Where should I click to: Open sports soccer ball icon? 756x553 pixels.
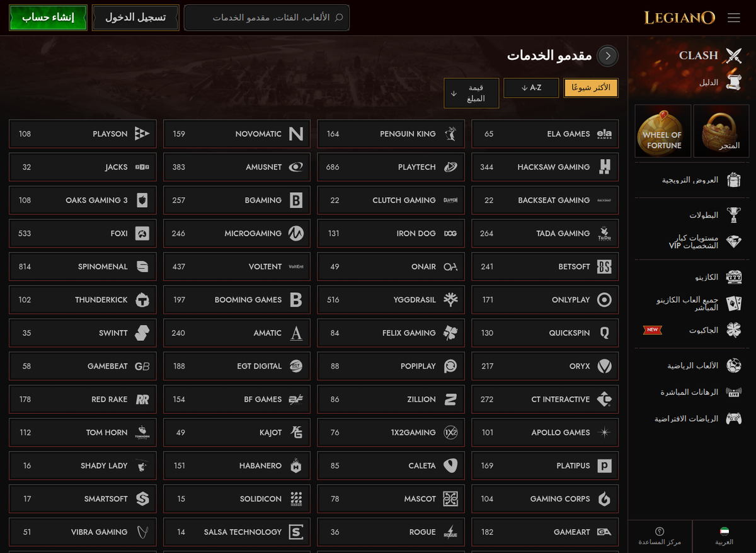[734, 365]
